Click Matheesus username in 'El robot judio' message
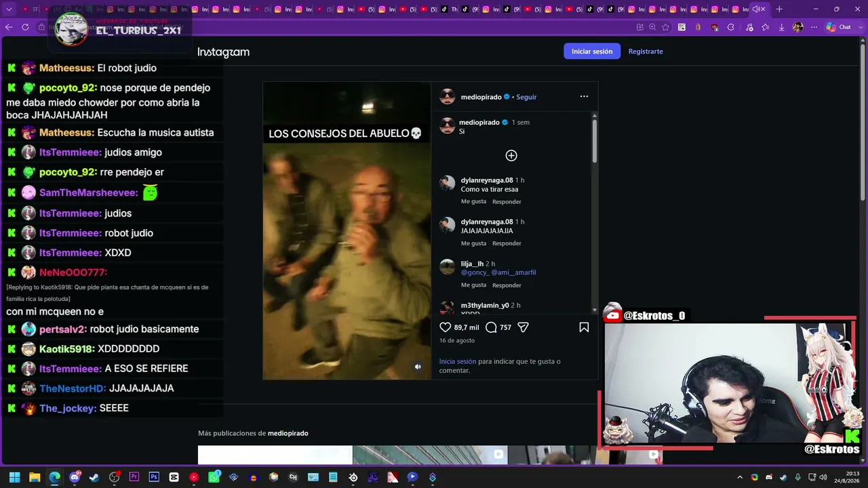868x488 pixels. pyautogui.click(x=66, y=68)
